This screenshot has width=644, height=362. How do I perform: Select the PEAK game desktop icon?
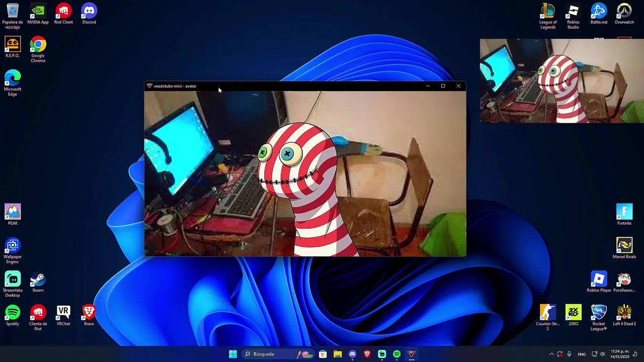point(13,215)
